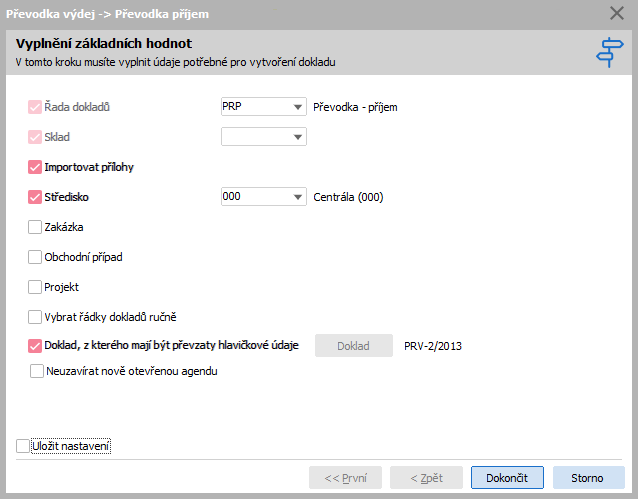
Task: Click the greyed Doklad button
Action: 354,346
